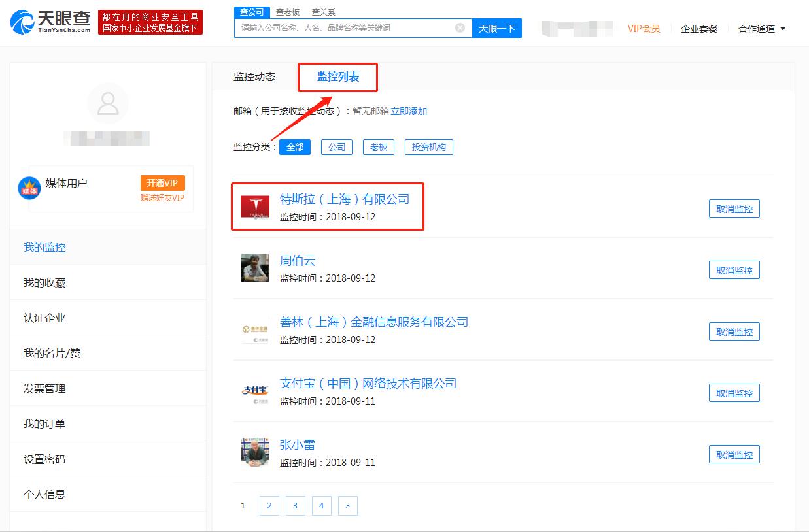Viewport: 809px width, 532px height.
Task: Go to page 3 of results
Action: (x=295, y=506)
